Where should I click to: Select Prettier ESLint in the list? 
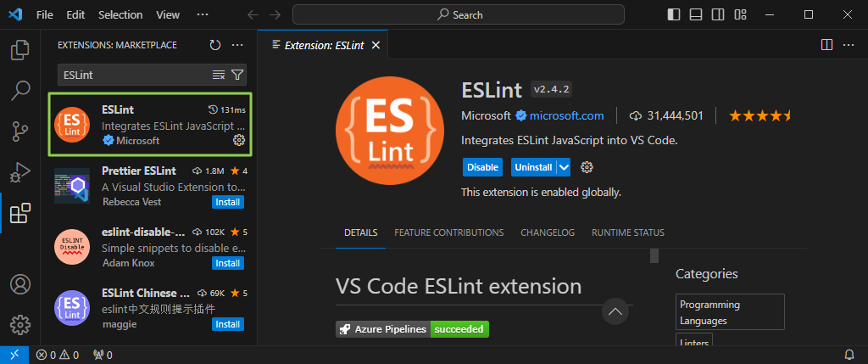tap(150, 186)
